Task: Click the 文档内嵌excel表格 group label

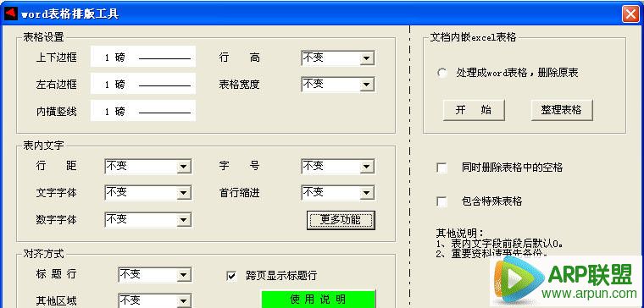Action: [473, 37]
